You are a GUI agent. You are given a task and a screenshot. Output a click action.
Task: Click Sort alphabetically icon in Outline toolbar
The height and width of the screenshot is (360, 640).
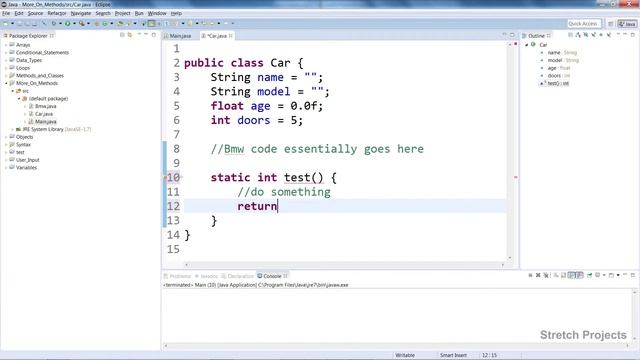[578, 36]
